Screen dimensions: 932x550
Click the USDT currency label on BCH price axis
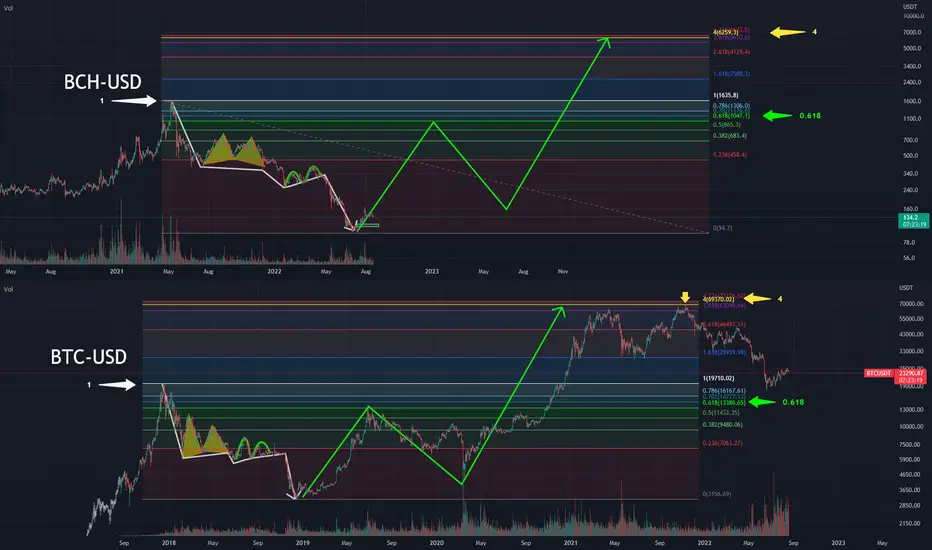pyautogui.click(x=910, y=7)
